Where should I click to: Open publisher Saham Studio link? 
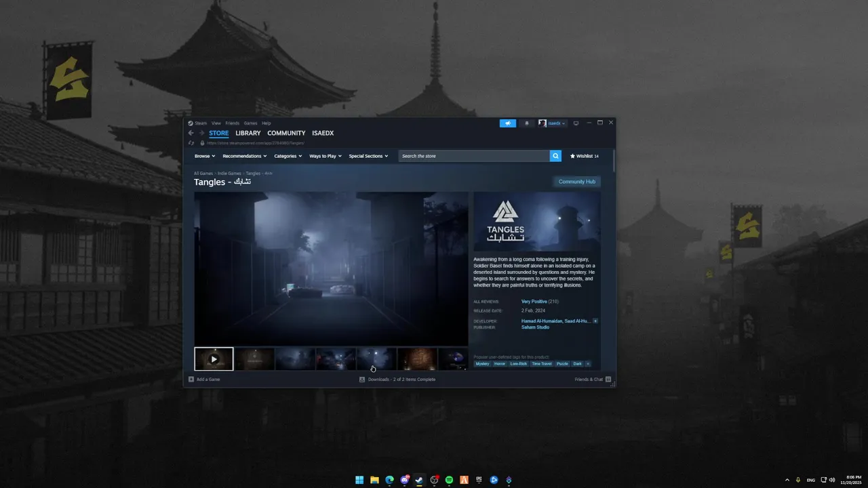(536, 327)
